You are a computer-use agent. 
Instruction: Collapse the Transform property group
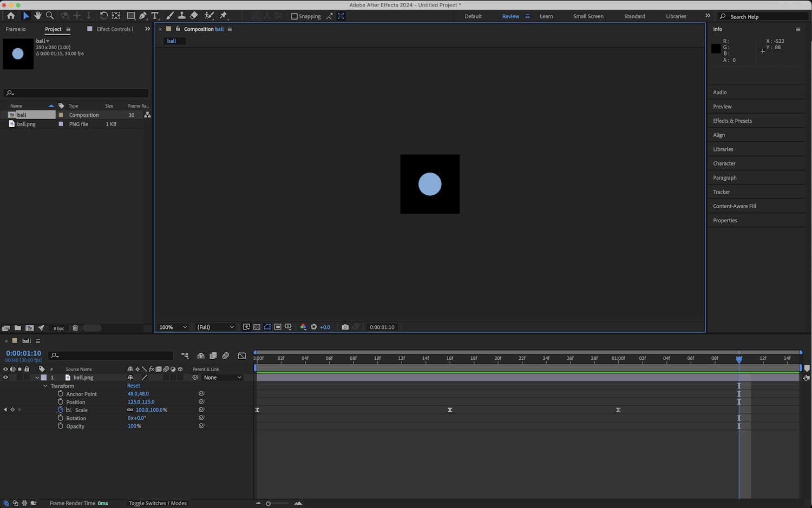(45, 386)
